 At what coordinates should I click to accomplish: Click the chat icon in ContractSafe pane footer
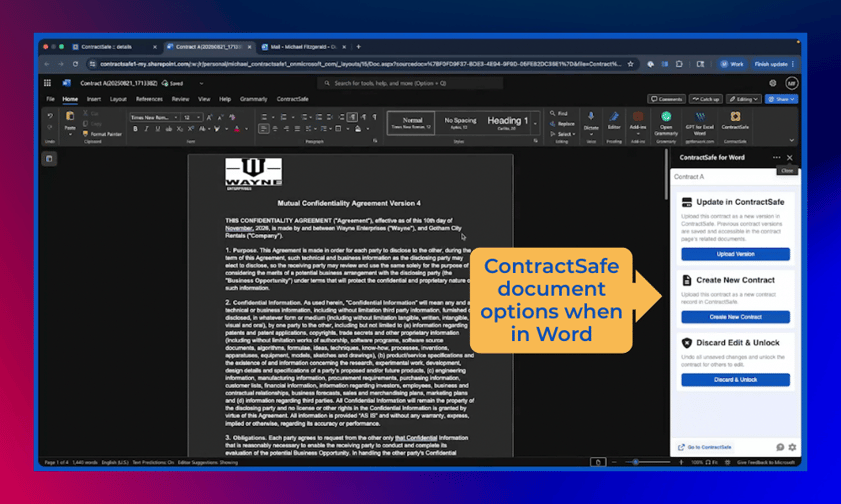[x=780, y=447]
